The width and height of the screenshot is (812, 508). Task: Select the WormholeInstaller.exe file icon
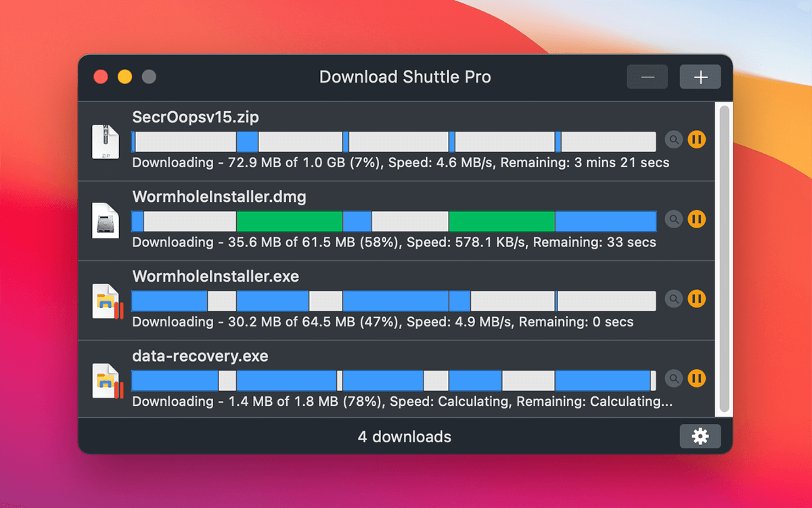108,301
